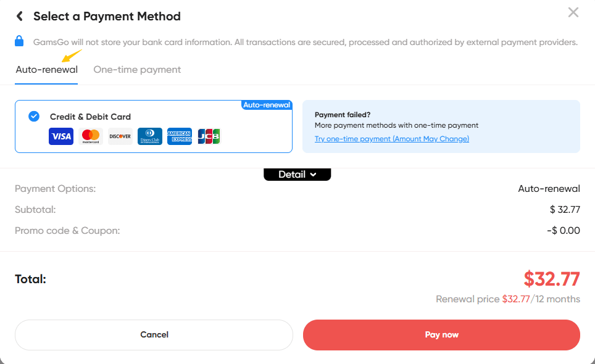Click the Cancel button
Screen dimensions: 595x364
154,335
